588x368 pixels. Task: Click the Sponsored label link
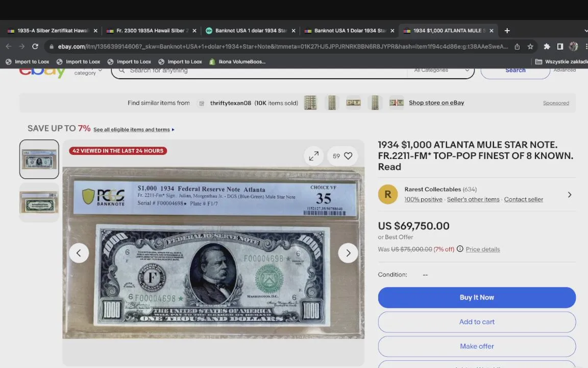pos(556,103)
